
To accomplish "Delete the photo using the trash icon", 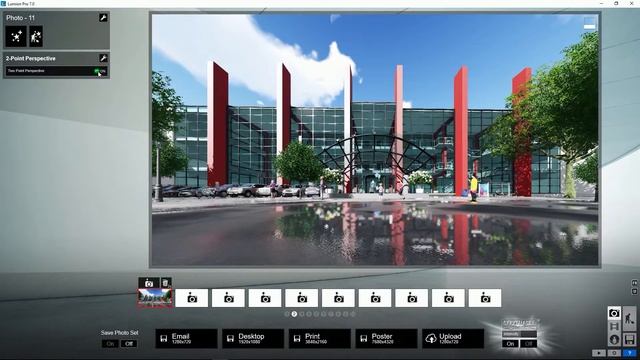I will coord(166,283).
